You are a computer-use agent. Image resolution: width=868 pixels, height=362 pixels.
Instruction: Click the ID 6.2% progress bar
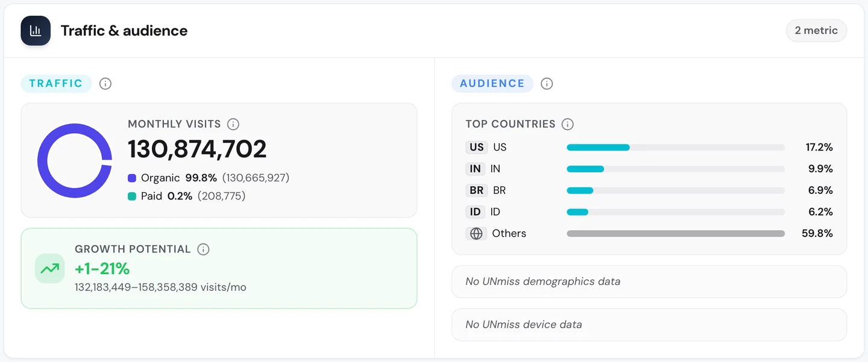click(x=676, y=212)
